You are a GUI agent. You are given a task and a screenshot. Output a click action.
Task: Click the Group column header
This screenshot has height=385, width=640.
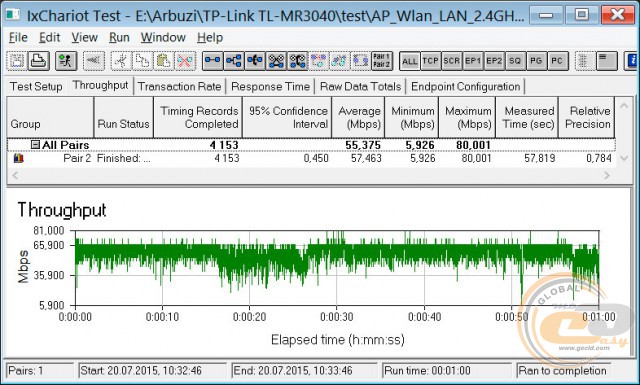(50, 117)
